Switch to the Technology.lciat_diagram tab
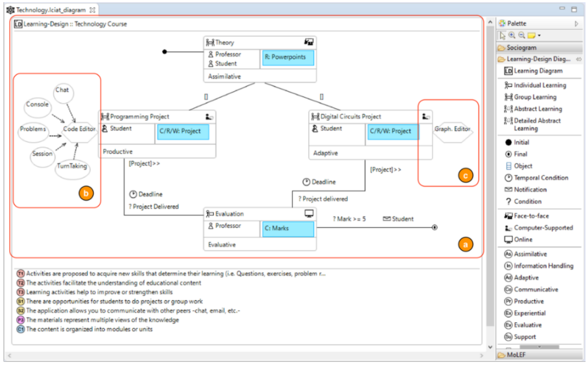 (51, 10)
